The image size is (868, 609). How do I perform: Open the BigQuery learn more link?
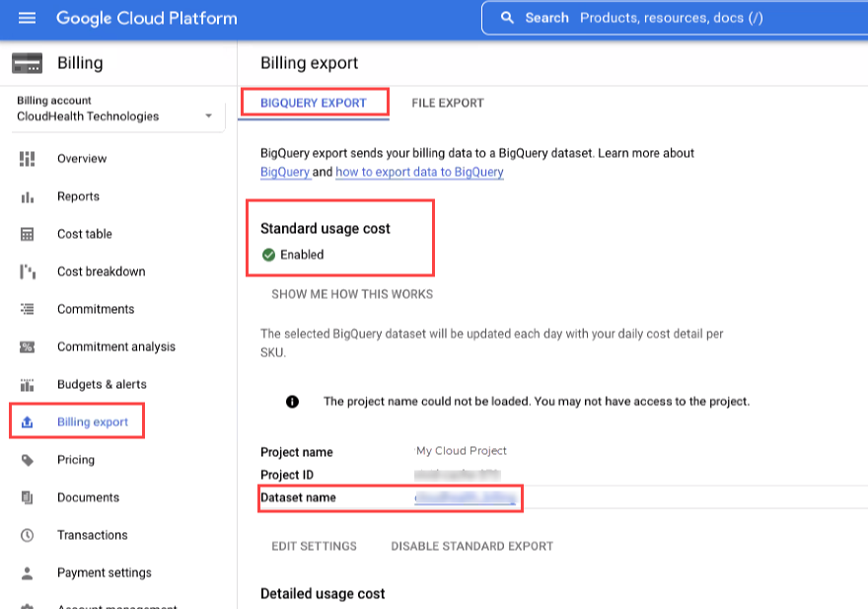point(284,172)
